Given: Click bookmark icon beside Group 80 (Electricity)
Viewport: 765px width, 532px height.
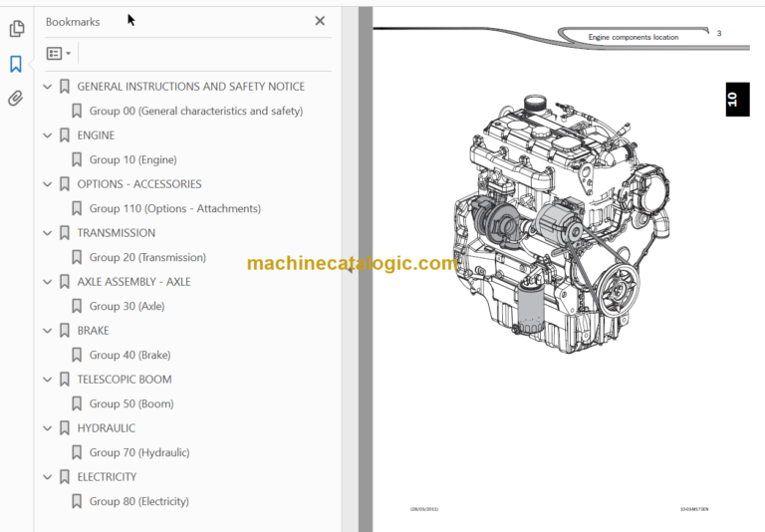Looking at the screenshot, I should [77, 501].
